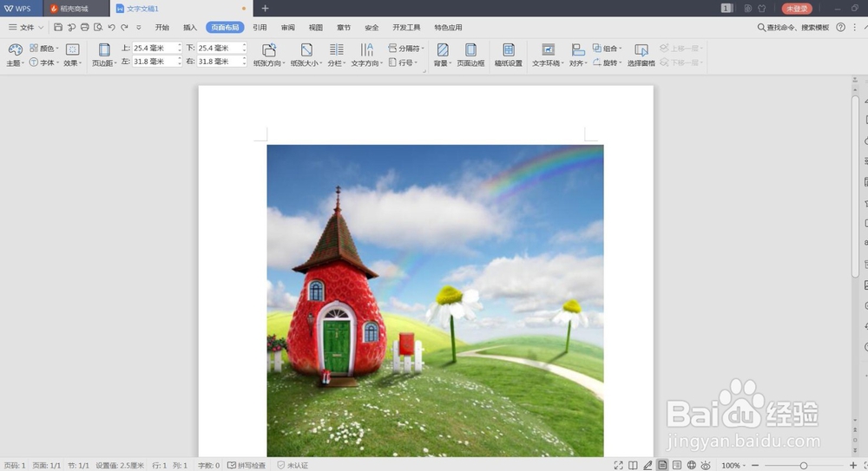Screen dimensions: 868x471
Task: Click the help question mark icon
Action: pos(840,27)
